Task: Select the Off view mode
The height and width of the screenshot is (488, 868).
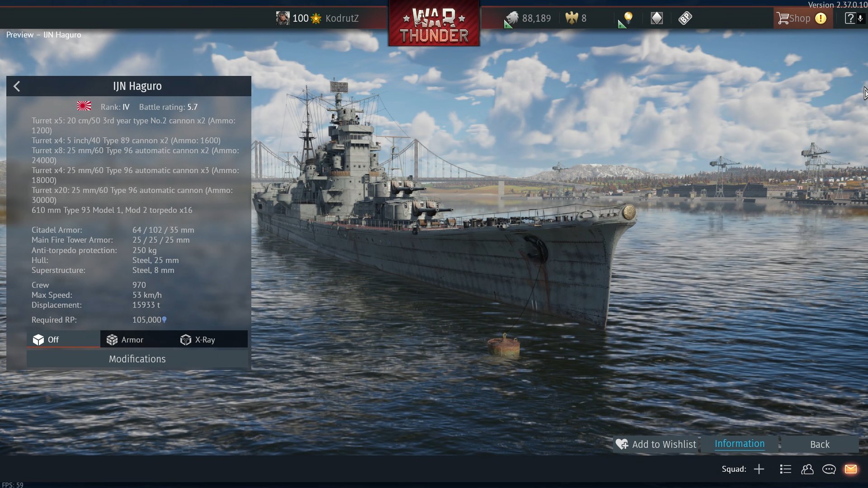Action: click(x=63, y=339)
